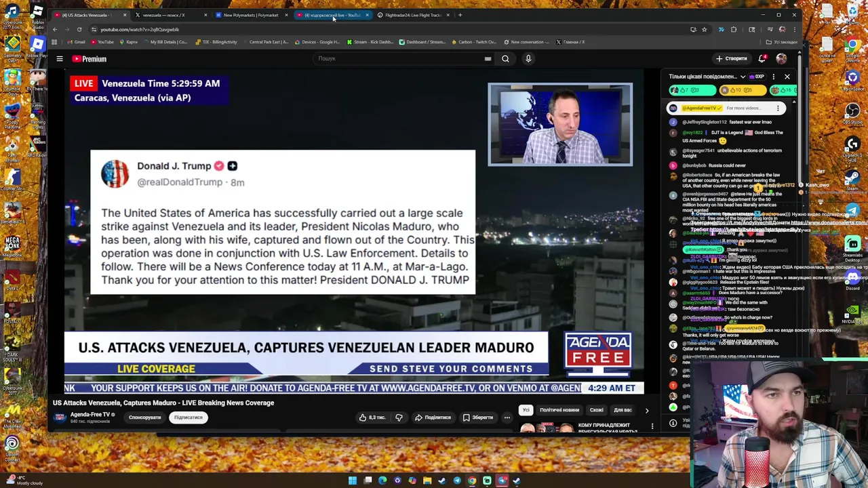Open Discord desktop shortcut

pyautogui.click(x=852, y=279)
